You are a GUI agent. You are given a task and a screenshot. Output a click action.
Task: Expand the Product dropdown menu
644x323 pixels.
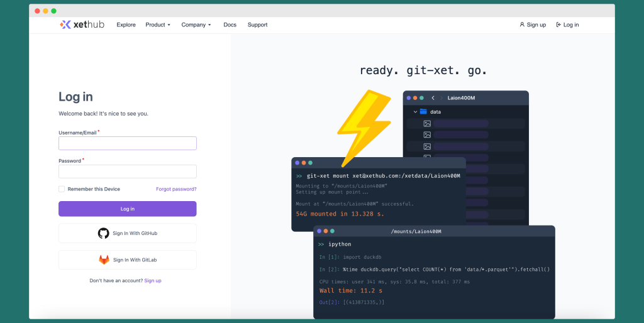click(x=158, y=25)
